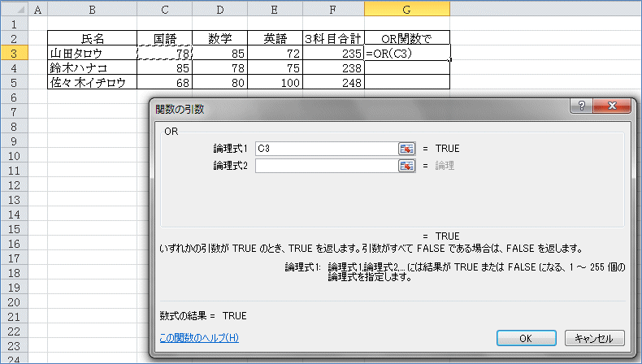
Task: Select empty cell G5 in OR column
Action: click(407, 83)
